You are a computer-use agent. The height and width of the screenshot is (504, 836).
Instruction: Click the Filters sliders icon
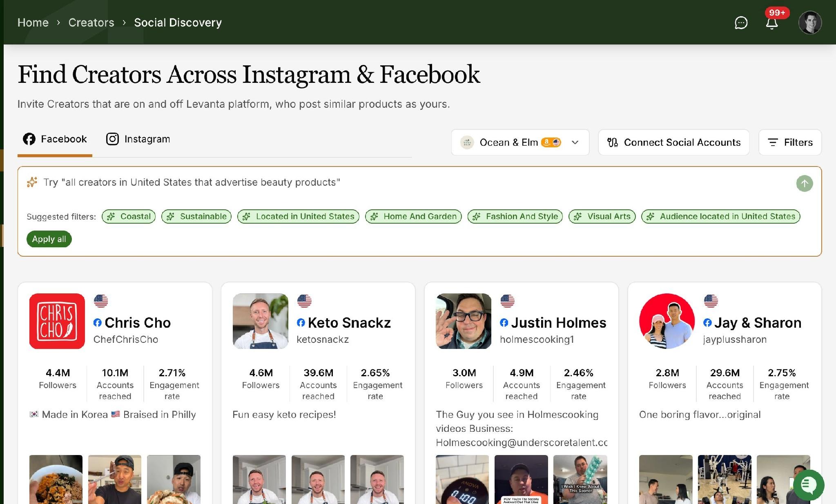772,142
